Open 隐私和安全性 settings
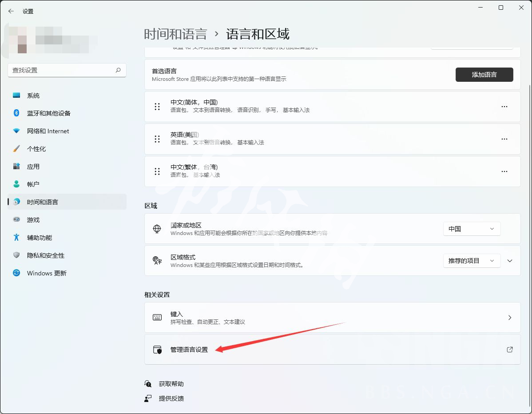Image resolution: width=532 pixels, height=414 pixels. click(x=45, y=255)
